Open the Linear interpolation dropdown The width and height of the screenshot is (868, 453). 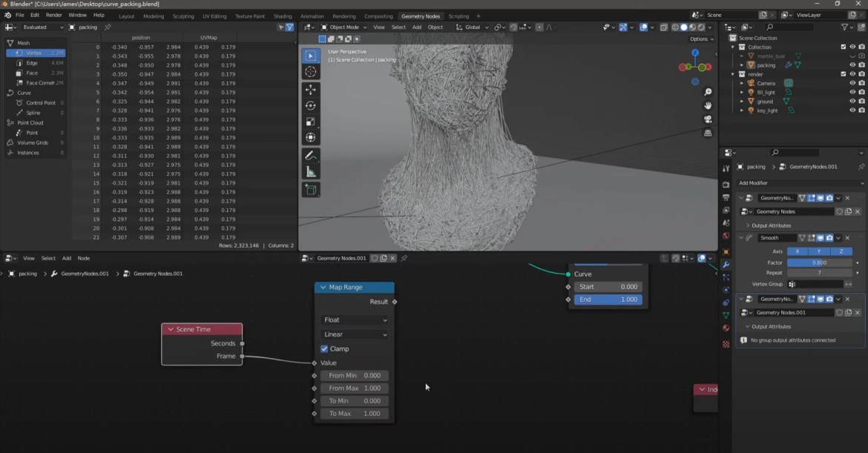(x=355, y=334)
